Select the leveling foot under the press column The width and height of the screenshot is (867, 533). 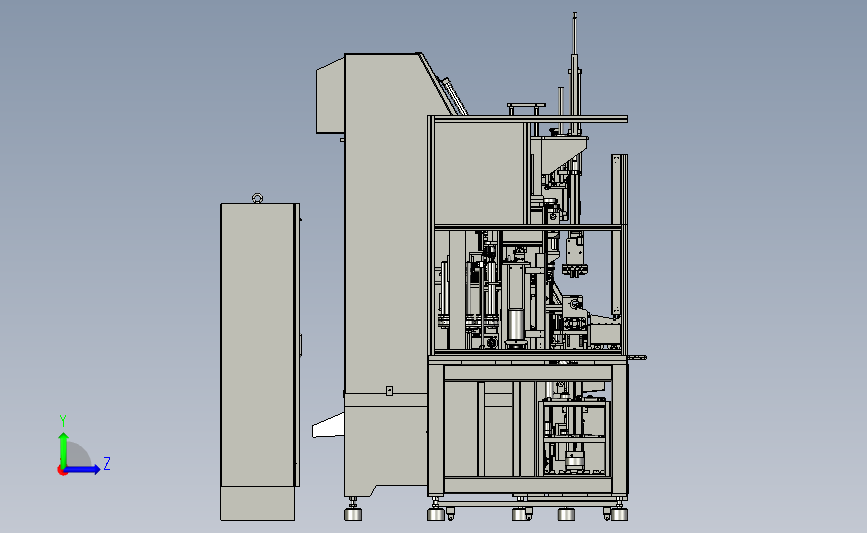click(353, 510)
